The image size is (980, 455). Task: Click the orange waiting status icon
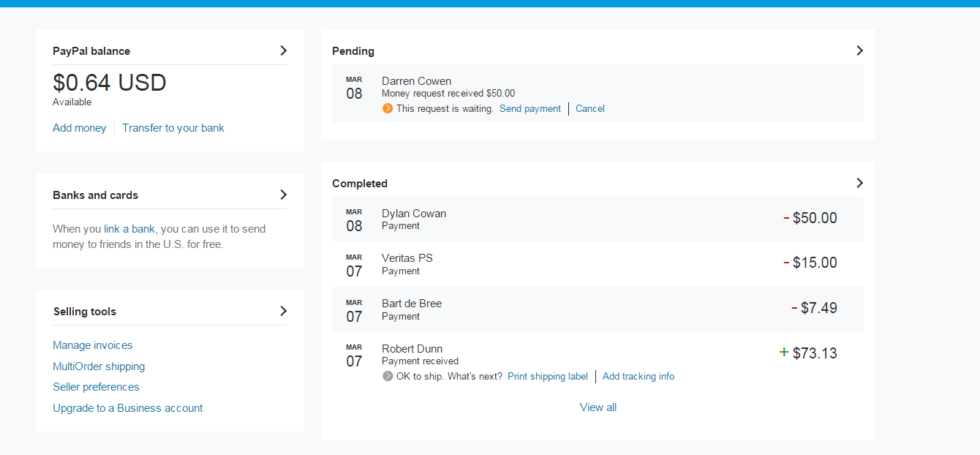pyautogui.click(x=388, y=108)
